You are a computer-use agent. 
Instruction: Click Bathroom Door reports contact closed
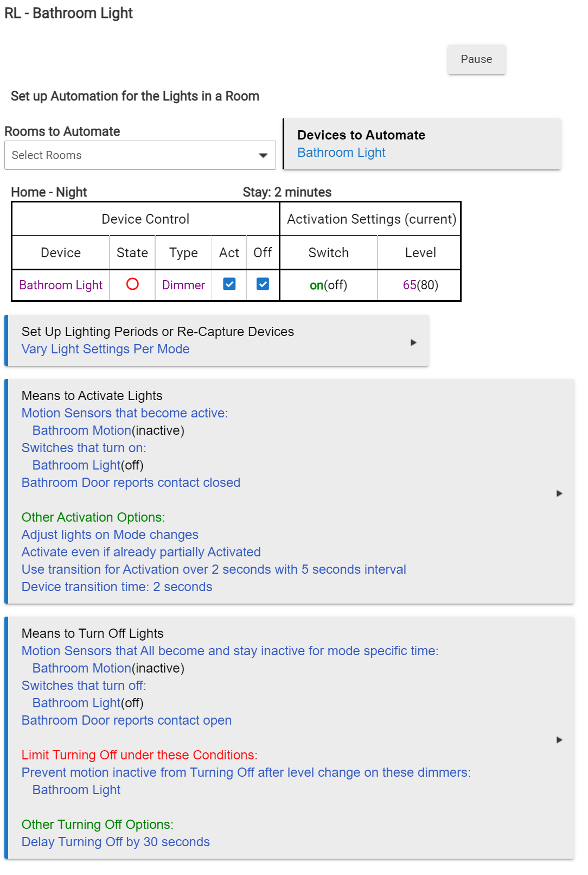tap(131, 483)
